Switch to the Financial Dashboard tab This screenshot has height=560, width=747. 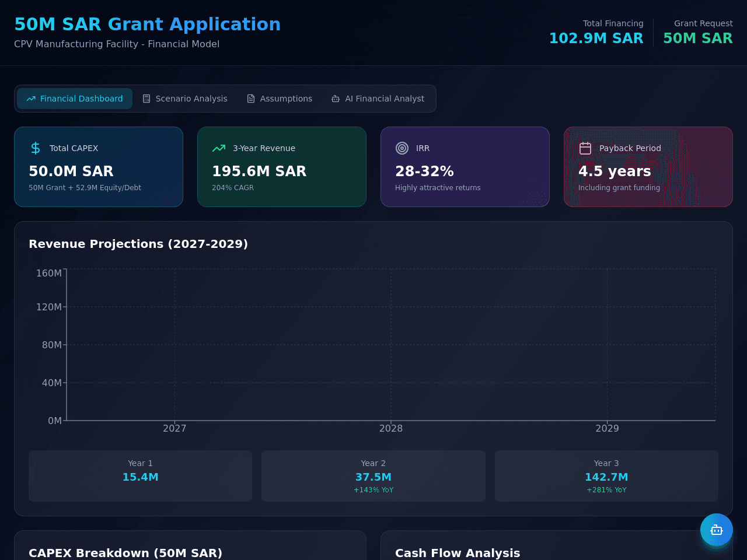(x=75, y=99)
